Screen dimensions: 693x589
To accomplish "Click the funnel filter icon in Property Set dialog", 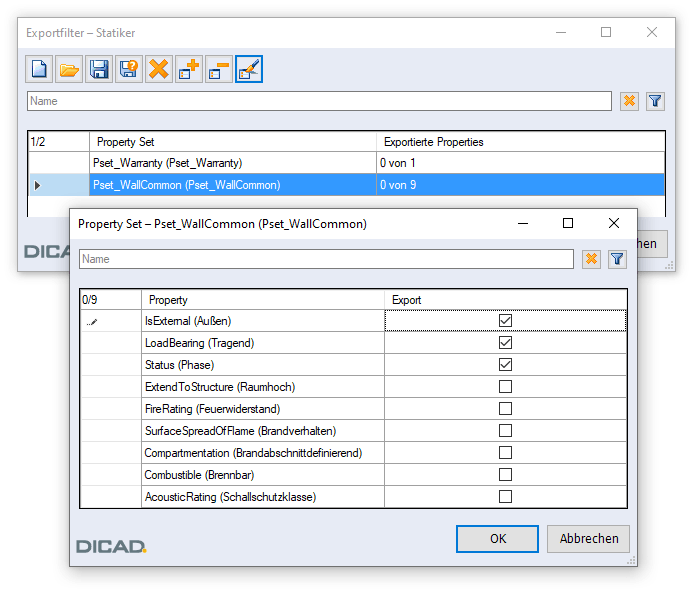I will tap(617, 259).
